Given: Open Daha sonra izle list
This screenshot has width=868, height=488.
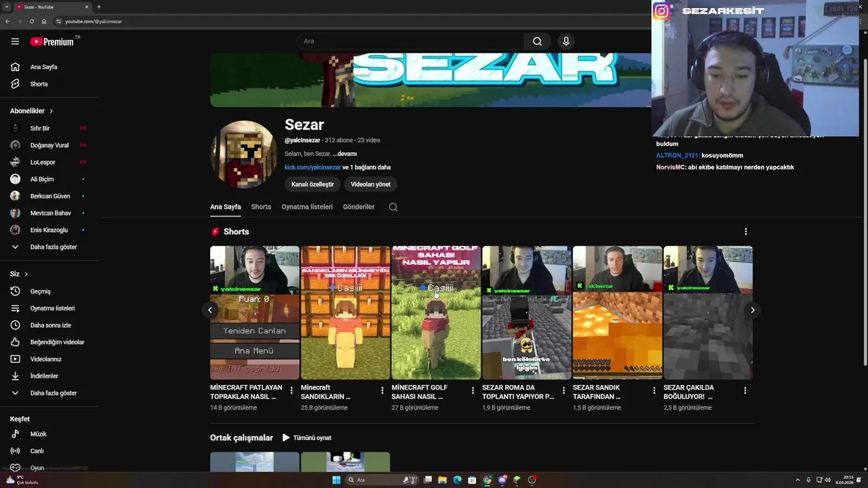Looking at the screenshot, I should [x=49, y=325].
